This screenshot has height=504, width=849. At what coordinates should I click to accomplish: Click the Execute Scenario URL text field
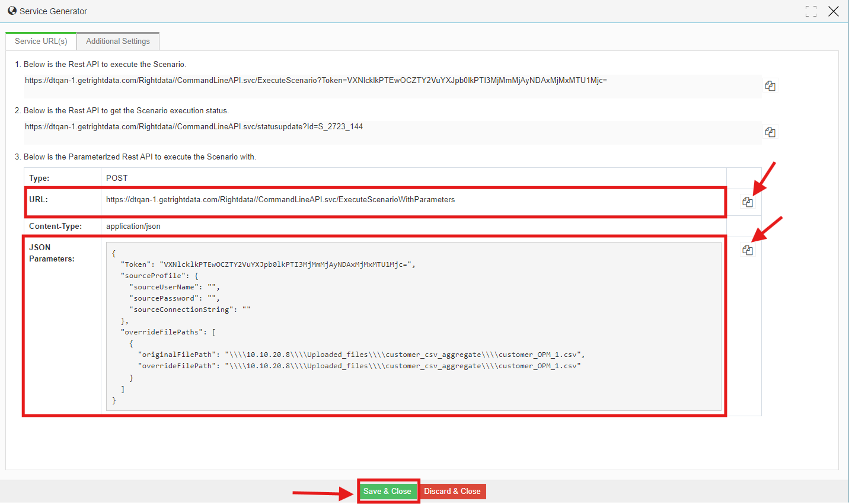click(x=392, y=86)
